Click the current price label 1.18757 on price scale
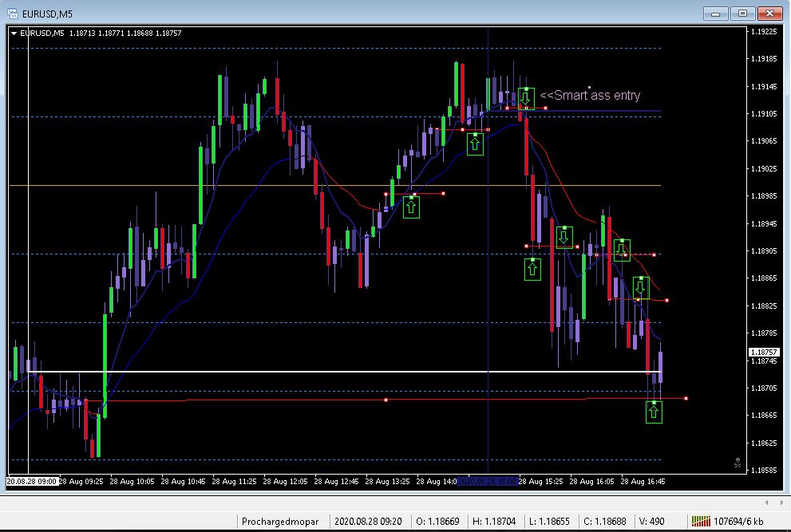Image resolution: width=791 pixels, height=532 pixels. [763, 352]
